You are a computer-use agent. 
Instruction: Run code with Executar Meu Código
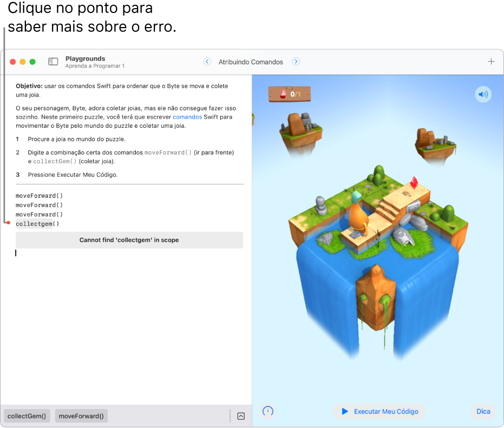(x=379, y=411)
